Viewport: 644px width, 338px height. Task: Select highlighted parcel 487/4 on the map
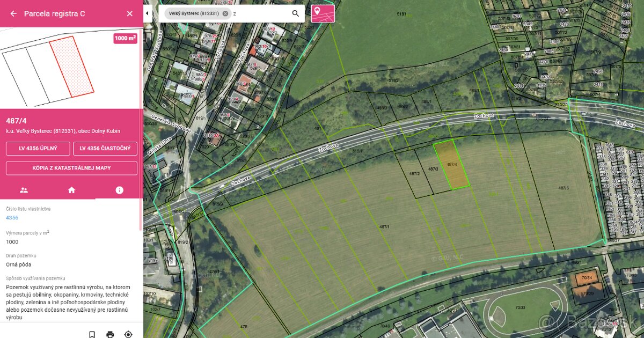[x=451, y=165]
